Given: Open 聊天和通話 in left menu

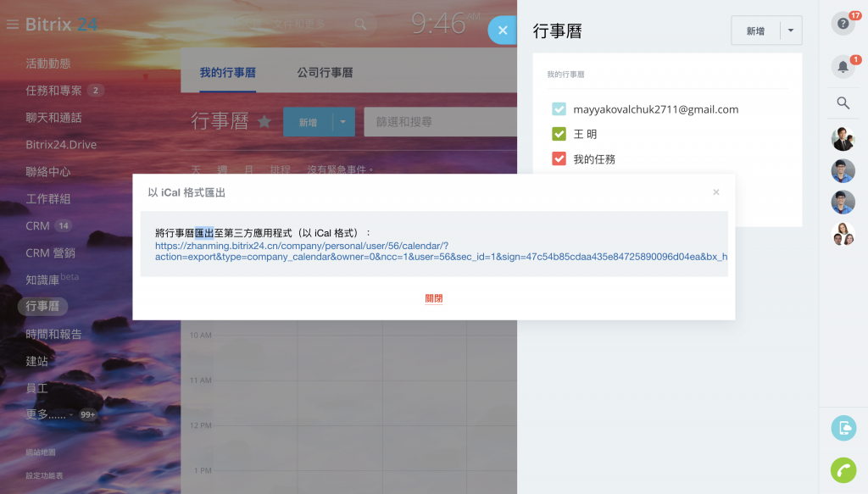Looking at the screenshot, I should (x=53, y=117).
